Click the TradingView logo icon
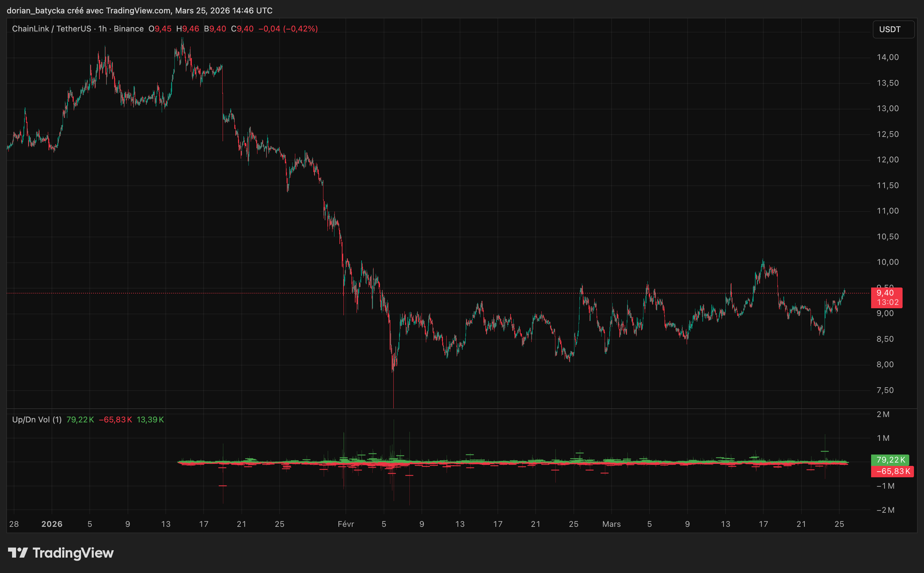The height and width of the screenshot is (573, 924). coord(18,553)
